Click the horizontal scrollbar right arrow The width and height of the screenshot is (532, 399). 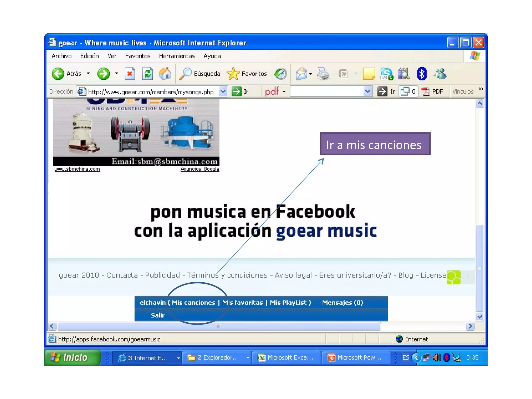(470, 326)
